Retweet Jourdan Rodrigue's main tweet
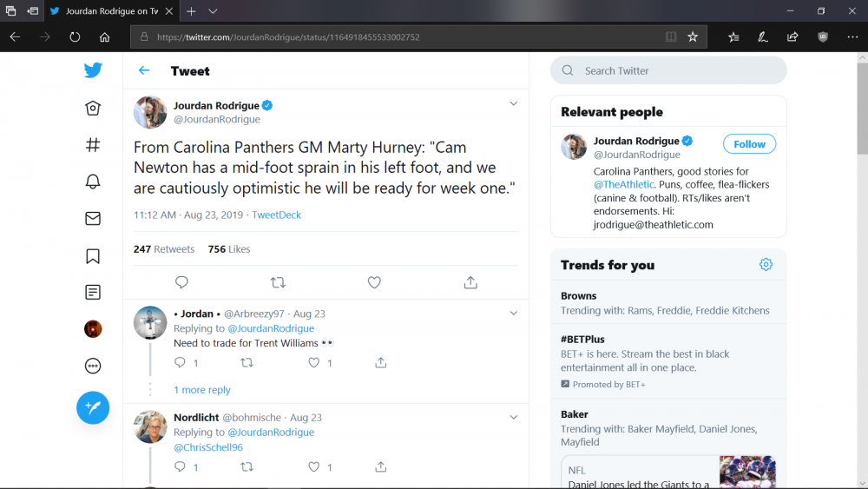The image size is (868, 489). [278, 282]
